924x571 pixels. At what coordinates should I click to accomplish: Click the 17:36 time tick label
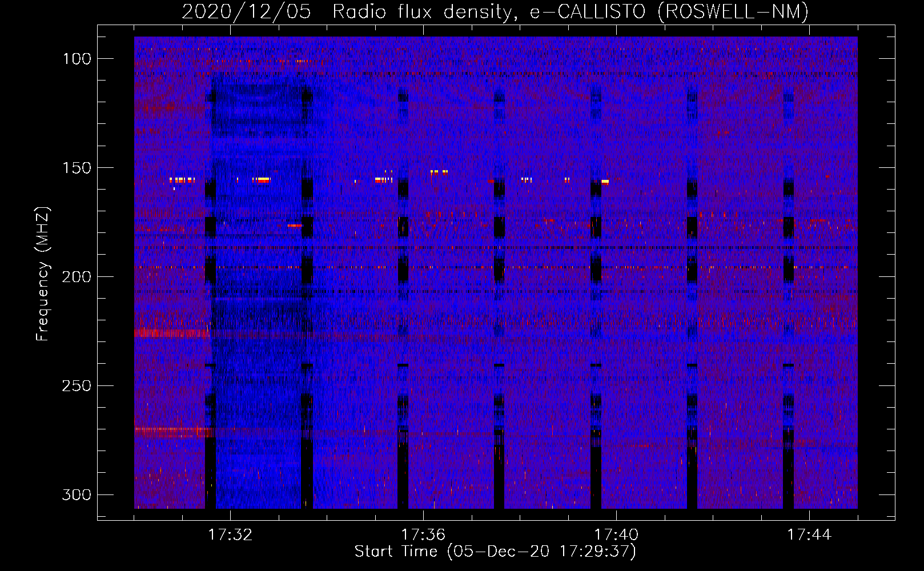[x=423, y=535]
